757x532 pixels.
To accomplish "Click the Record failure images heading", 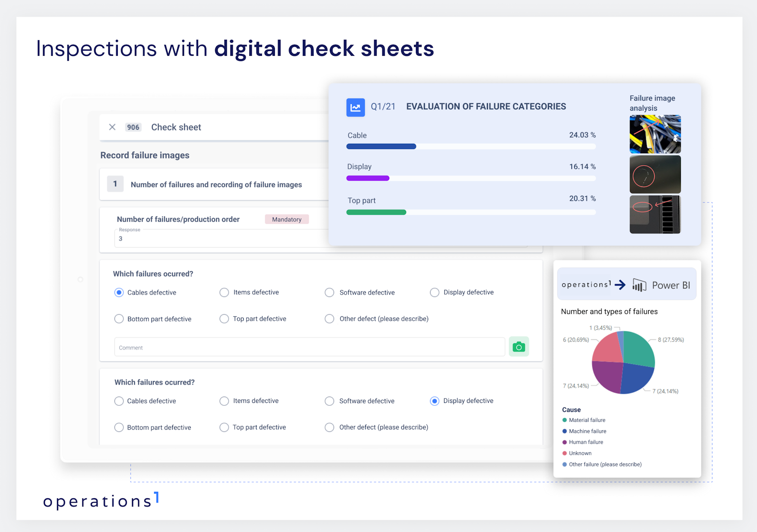I will [x=145, y=155].
